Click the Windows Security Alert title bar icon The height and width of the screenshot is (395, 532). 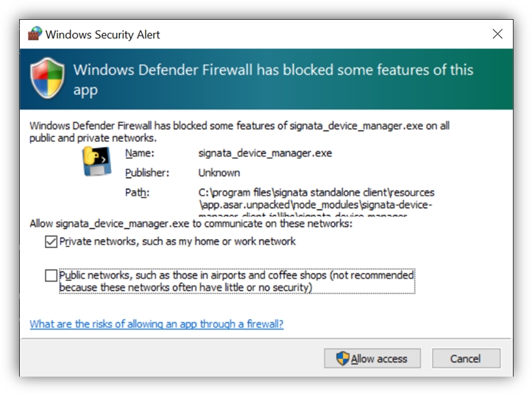pyautogui.click(x=35, y=34)
